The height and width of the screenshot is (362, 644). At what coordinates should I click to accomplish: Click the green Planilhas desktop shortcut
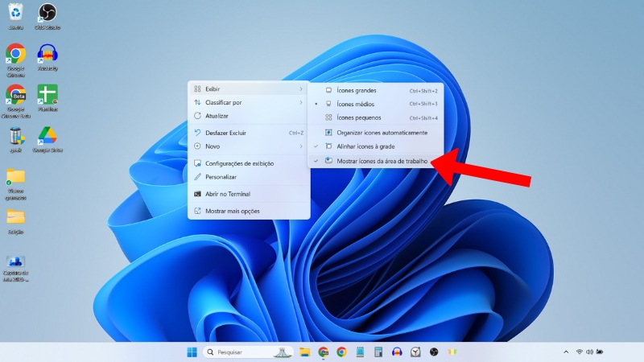47,95
